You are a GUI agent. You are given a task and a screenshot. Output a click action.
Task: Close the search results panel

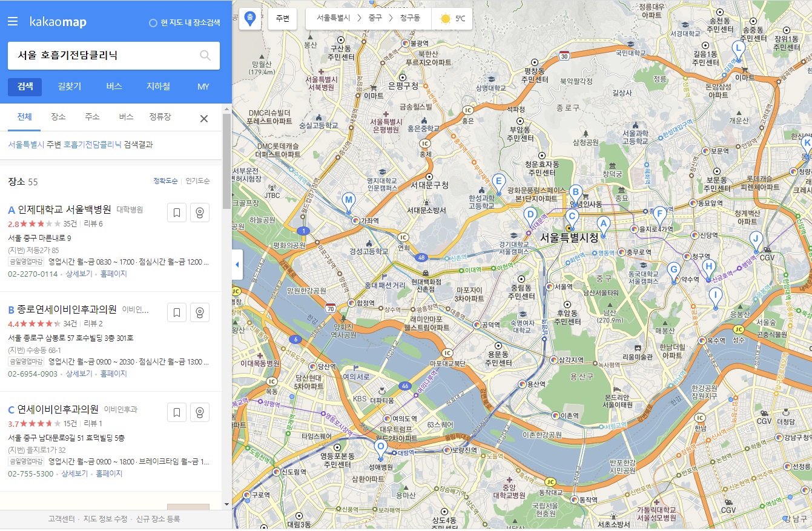click(x=204, y=119)
